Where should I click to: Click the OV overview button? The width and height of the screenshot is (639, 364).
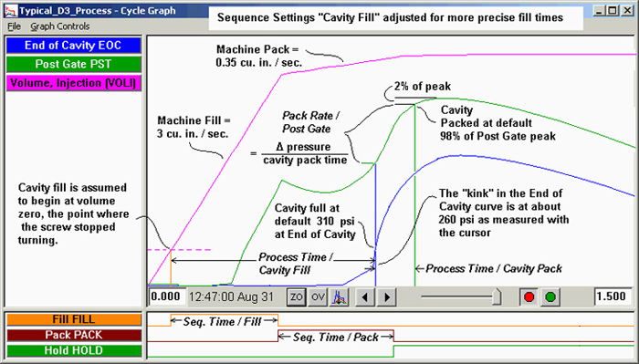point(318,296)
